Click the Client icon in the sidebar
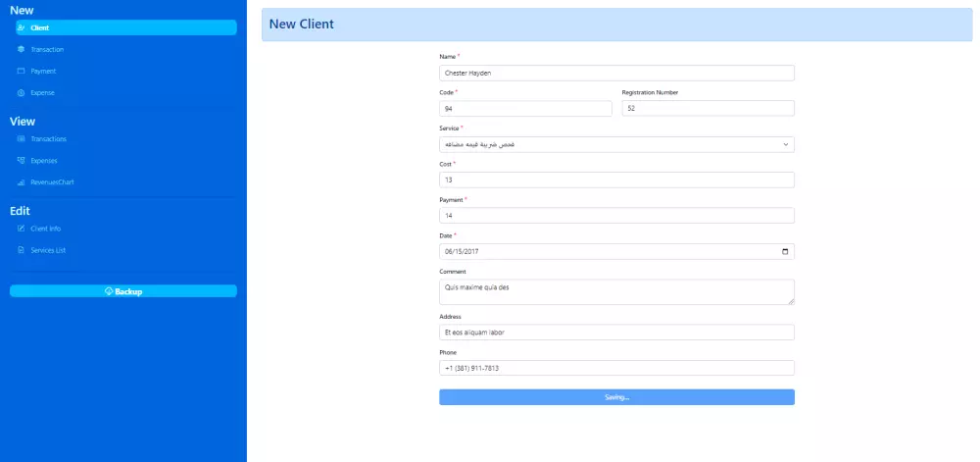 [22, 27]
